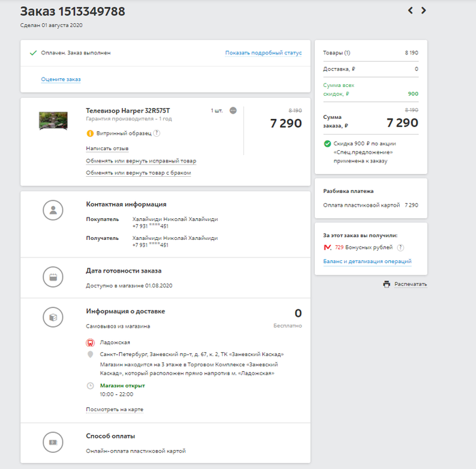
Task: Click 'Витринный образец' label
Action: click(124, 133)
